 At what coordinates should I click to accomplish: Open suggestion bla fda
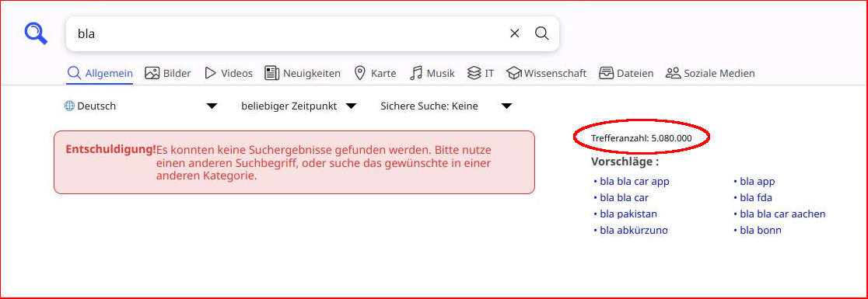click(x=756, y=197)
